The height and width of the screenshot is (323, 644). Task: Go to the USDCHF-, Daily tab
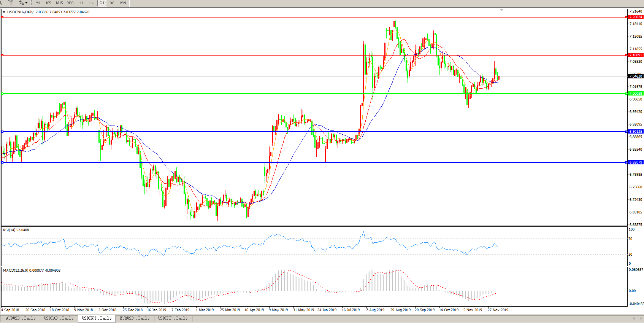(x=173, y=318)
